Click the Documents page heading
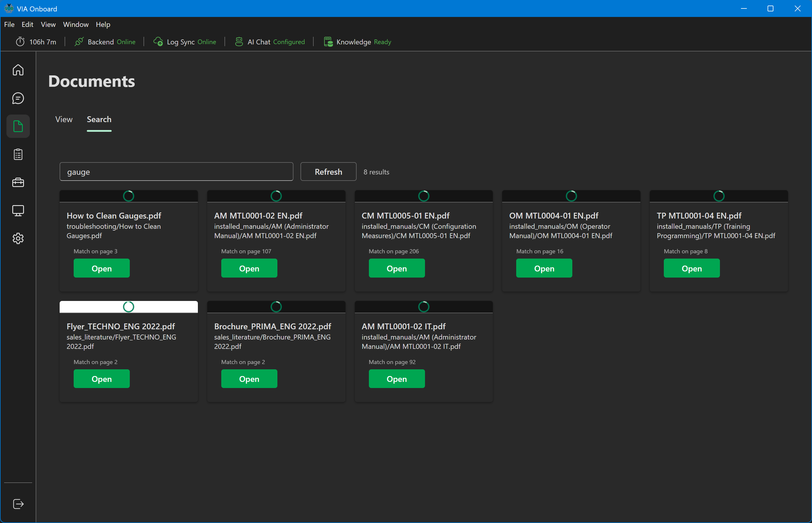Image resolution: width=812 pixels, height=523 pixels. coord(91,81)
